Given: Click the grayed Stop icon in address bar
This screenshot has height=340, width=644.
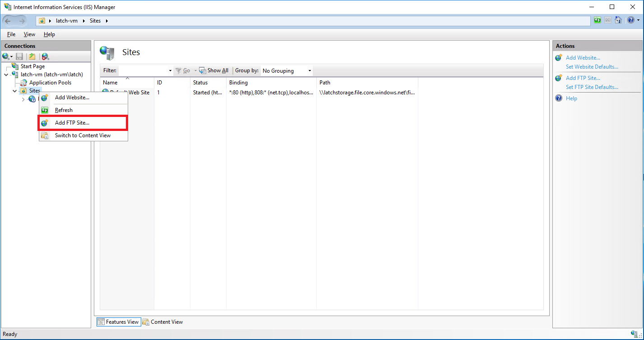Looking at the screenshot, I should coord(608,20).
